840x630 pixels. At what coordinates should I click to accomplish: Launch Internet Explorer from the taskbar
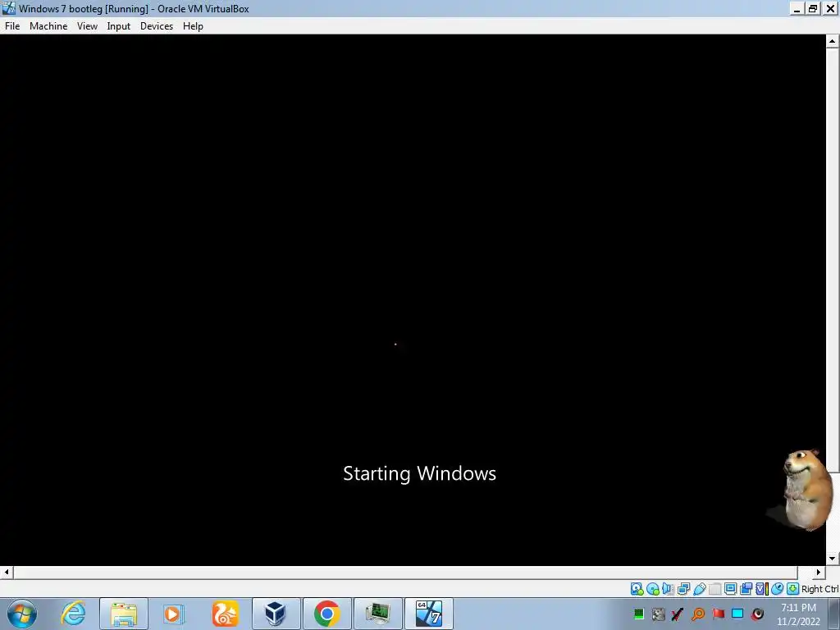tap(73, 614)
